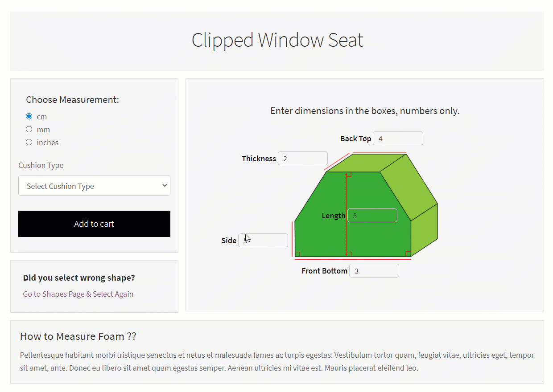Focus the Back Top input field
Screen dimensions: 553x392
coord(398,139)
